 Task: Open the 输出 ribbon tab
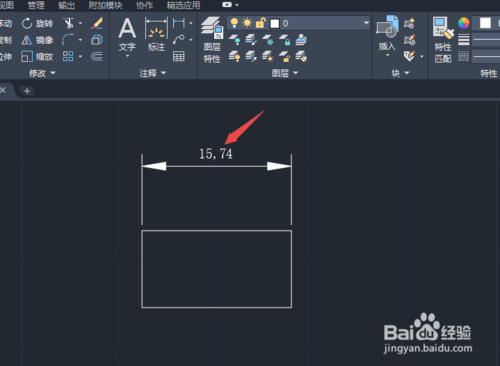[66, 5]
